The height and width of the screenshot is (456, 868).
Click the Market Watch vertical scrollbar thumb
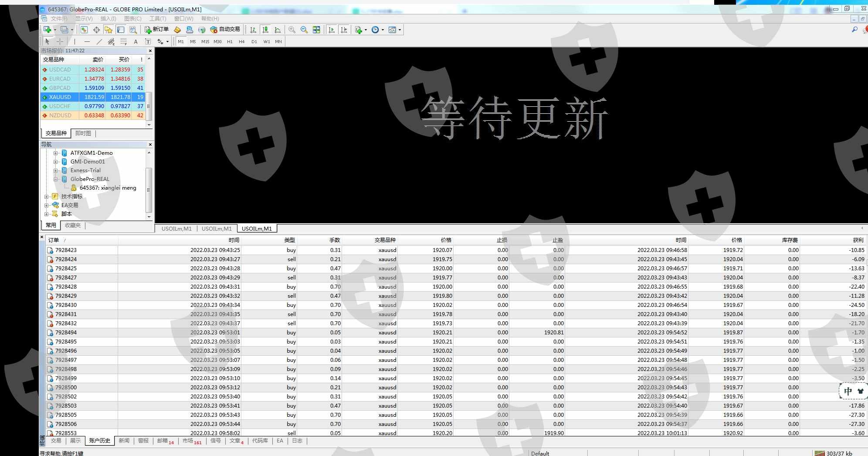coord(149,106)
